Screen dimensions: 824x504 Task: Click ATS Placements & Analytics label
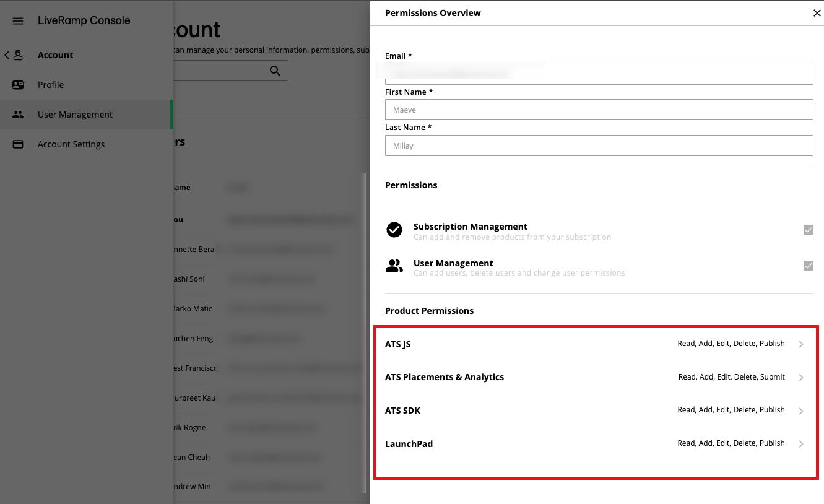445,377
